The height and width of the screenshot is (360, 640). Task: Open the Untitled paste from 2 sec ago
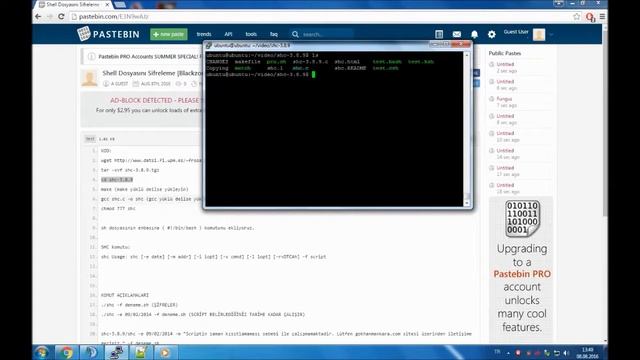click(505, 64)
